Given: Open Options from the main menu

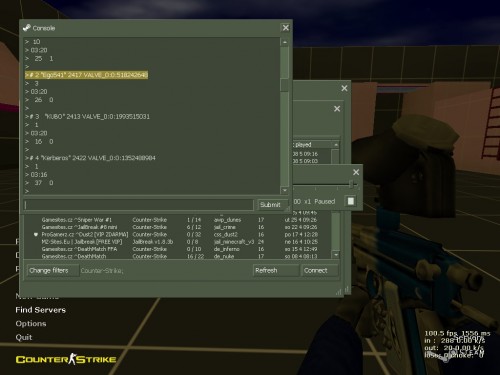Looking at the screenshot, I should (x=31, y=324).
